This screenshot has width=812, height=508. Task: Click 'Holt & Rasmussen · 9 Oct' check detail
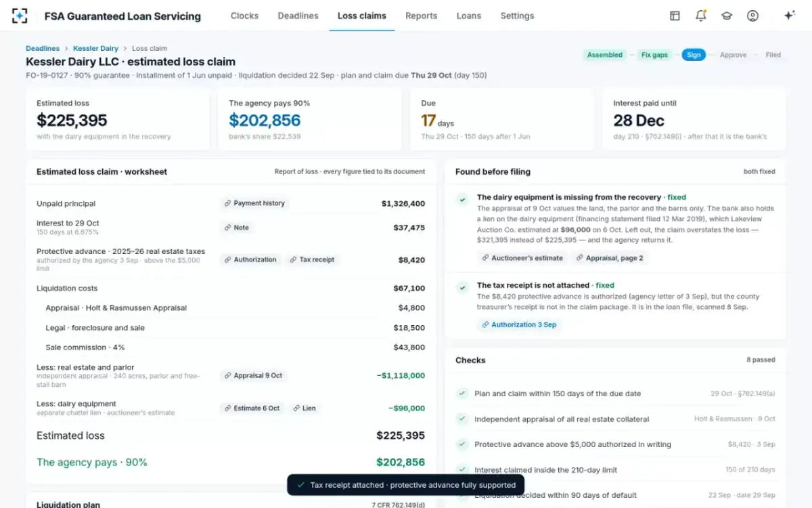click(735, 419)
